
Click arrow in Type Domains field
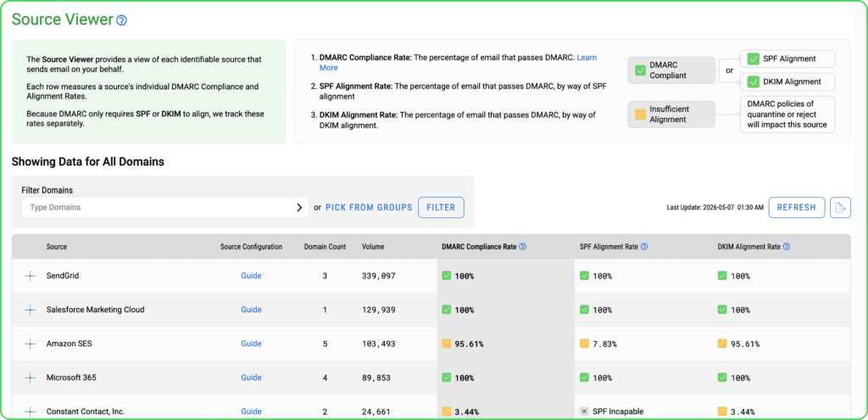(x=299, y=208)
